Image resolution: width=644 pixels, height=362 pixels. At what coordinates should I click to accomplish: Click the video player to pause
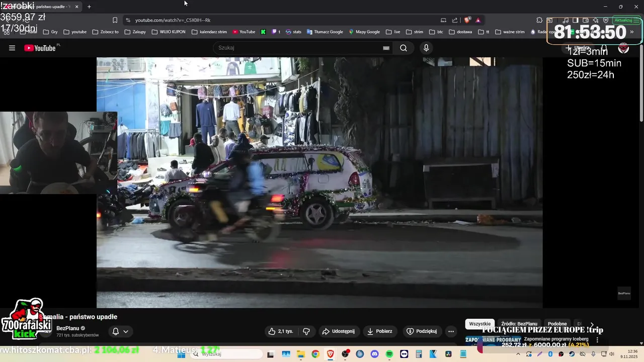coord(319,182)
